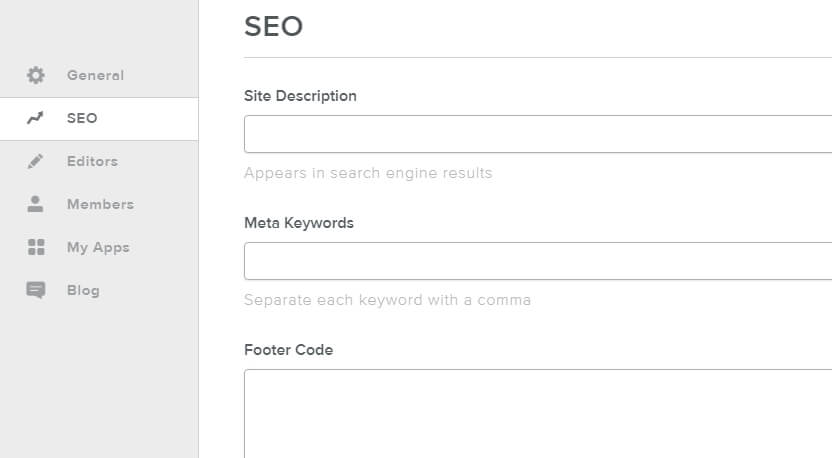
Task: Focus the Site Description text box
Action: [x=538, y=134]
